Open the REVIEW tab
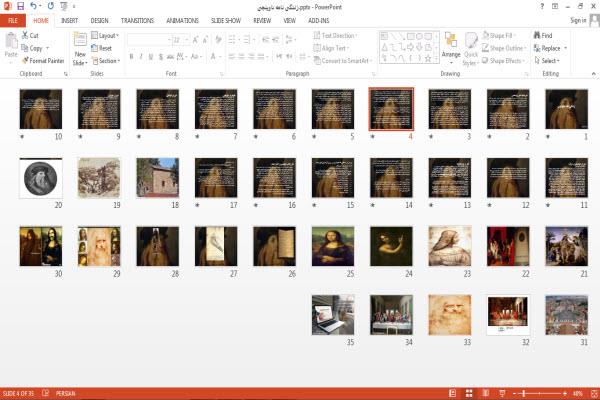600x400 pixels. pos(262,21)
